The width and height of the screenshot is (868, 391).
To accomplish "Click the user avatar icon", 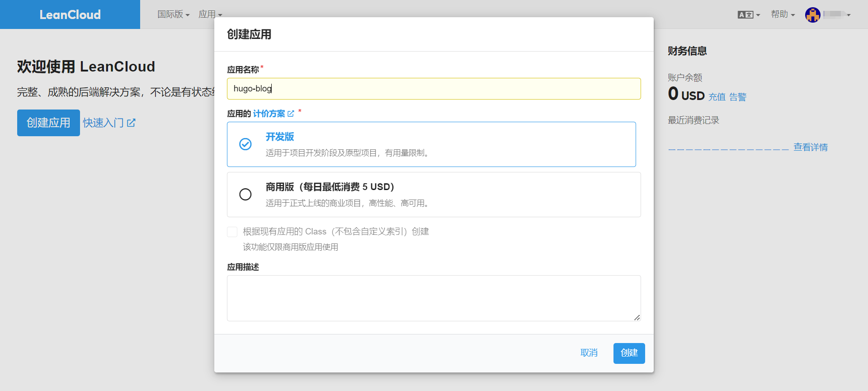I will [812, 15].
